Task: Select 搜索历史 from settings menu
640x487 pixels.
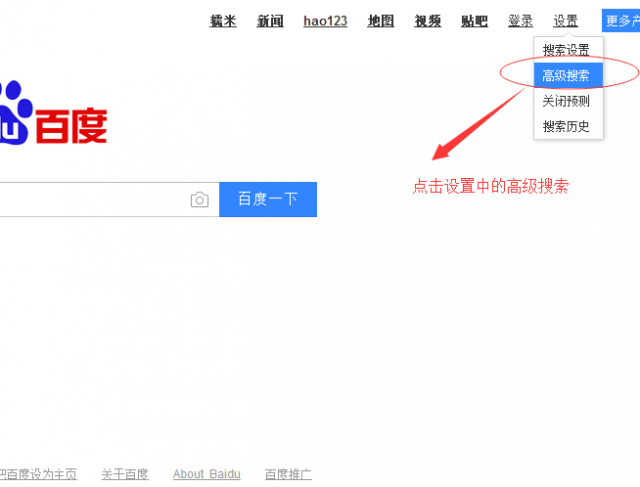Action: point(568,126)
